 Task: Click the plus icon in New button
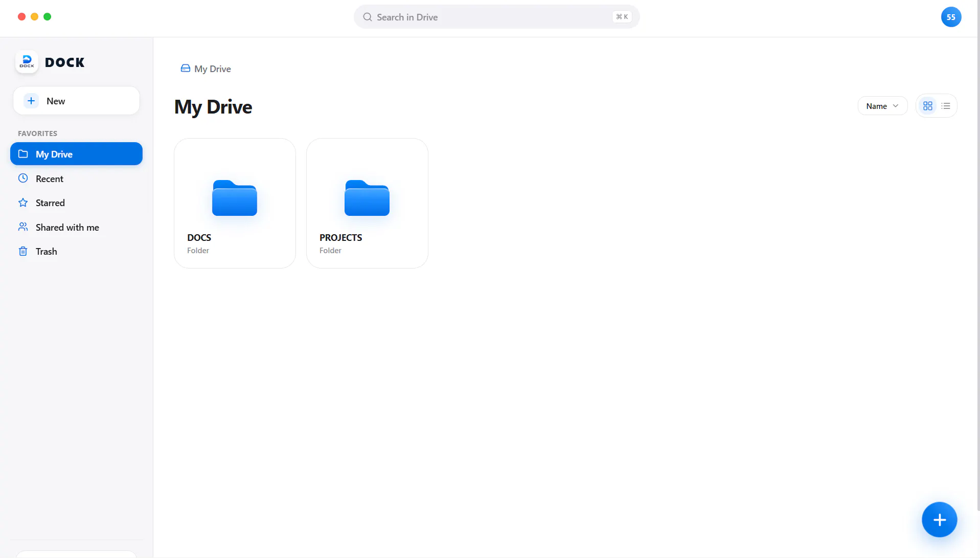(x=31, y=101)
